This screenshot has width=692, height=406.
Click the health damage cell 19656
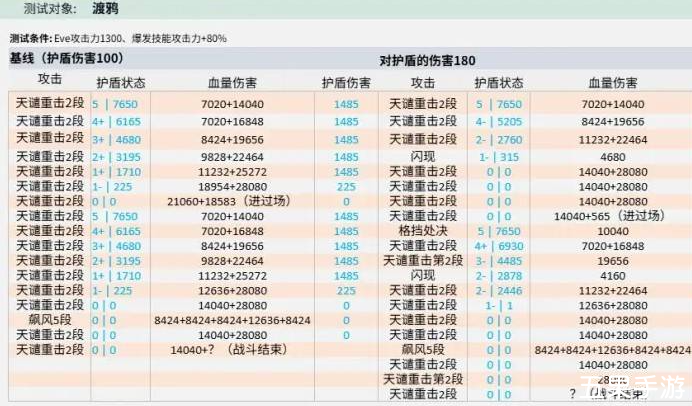(x=613, y=261)
